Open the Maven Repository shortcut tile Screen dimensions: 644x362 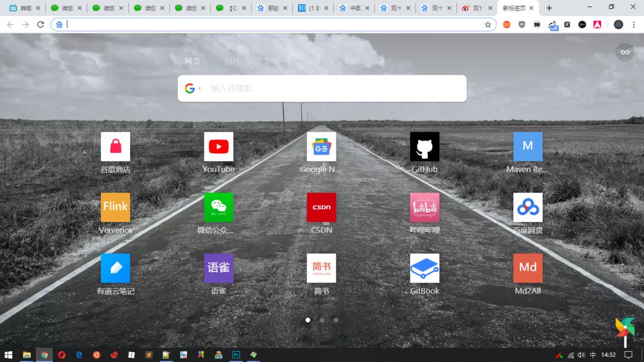528,147
